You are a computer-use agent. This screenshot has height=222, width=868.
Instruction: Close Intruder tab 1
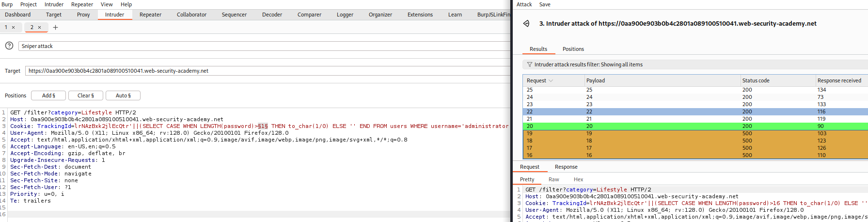14,28
